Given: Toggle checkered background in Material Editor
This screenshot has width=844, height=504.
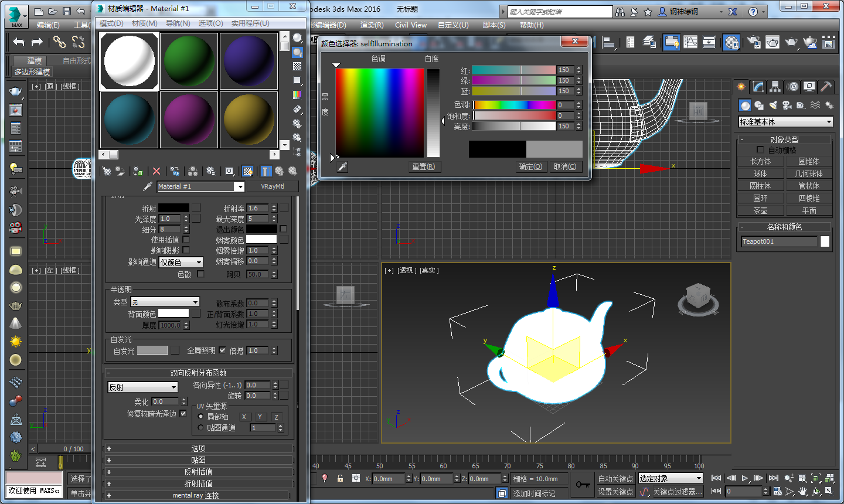Looking at the screenshot, I should pos(297,66).
